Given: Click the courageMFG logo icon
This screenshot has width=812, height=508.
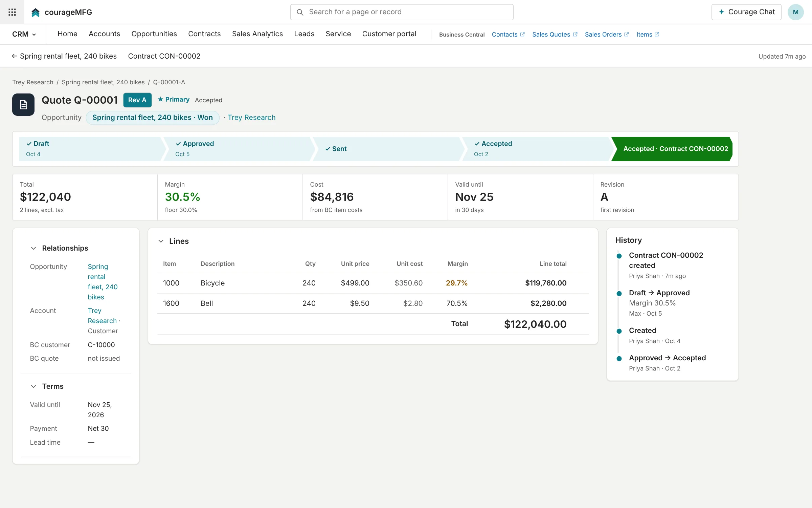Looking at the screenshot, I should tap(36, 13).
